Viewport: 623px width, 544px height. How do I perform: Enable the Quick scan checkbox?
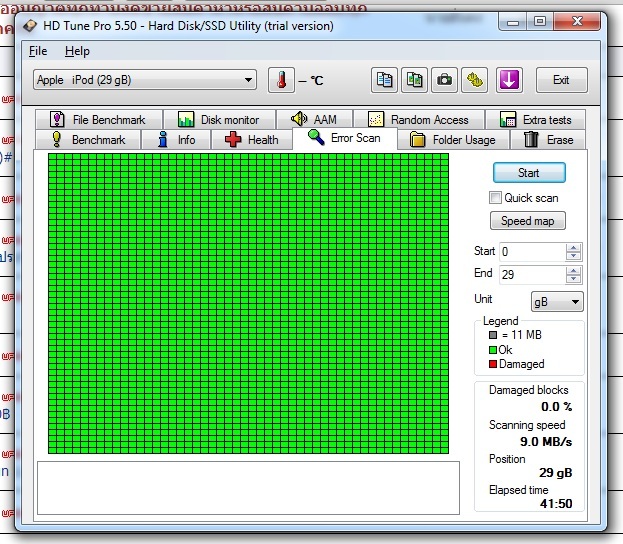(x=496, y=198)
